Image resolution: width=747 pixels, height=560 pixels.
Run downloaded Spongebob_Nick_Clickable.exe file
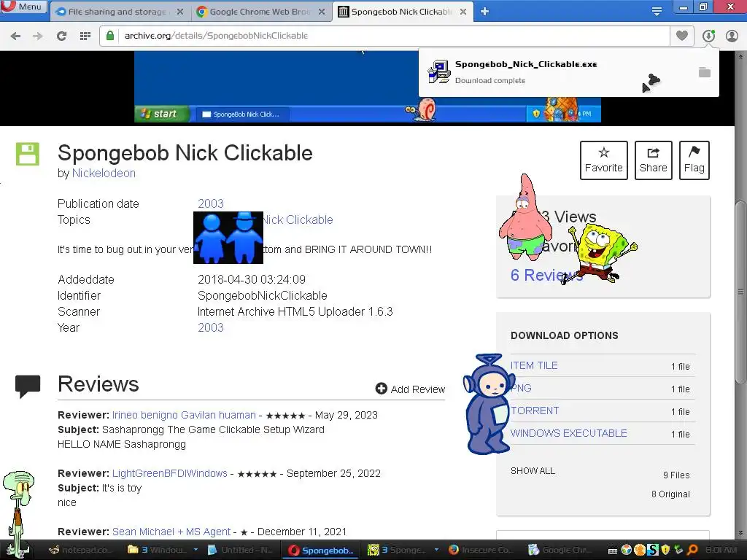[x=438, y=72]
